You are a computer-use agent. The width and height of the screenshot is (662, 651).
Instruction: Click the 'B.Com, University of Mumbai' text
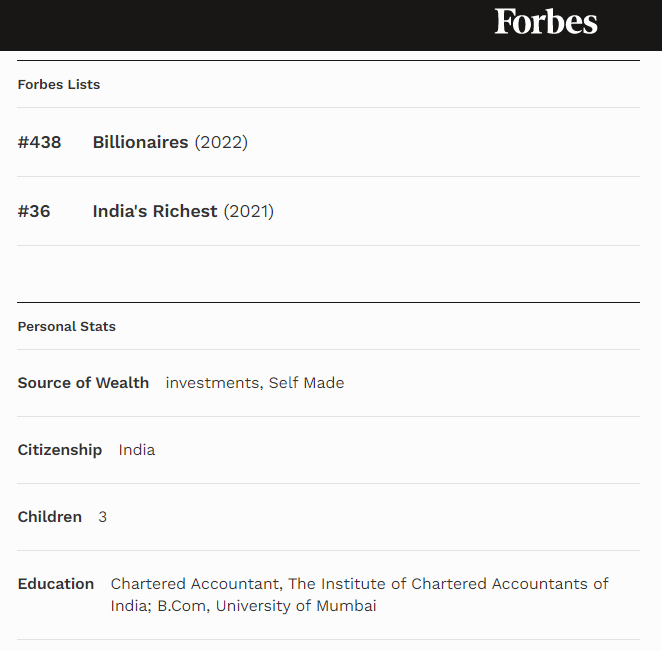[x=266, y=606]
